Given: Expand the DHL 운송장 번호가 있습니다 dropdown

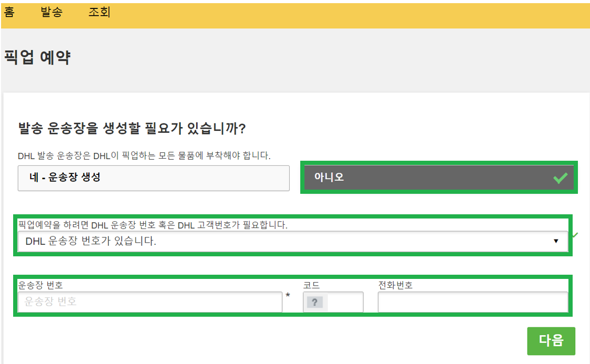Looking at the screenshot, I should (293, 242).
